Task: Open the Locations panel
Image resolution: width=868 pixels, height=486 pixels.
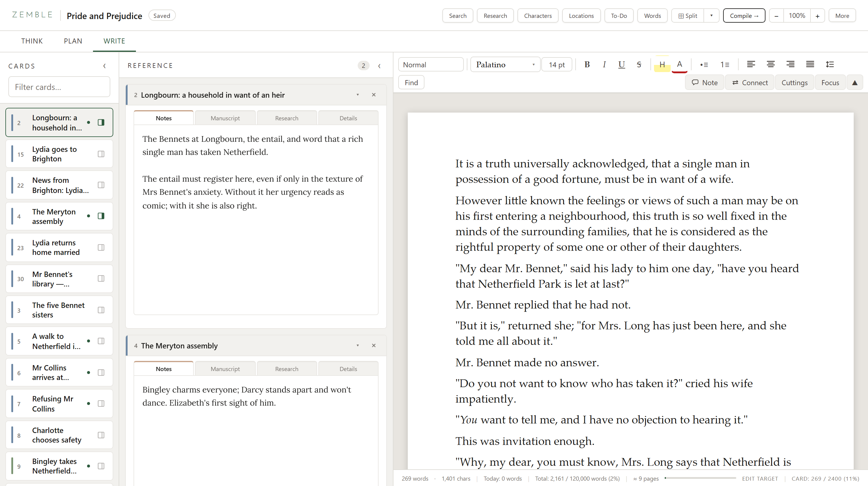Action: click(581, 15)
